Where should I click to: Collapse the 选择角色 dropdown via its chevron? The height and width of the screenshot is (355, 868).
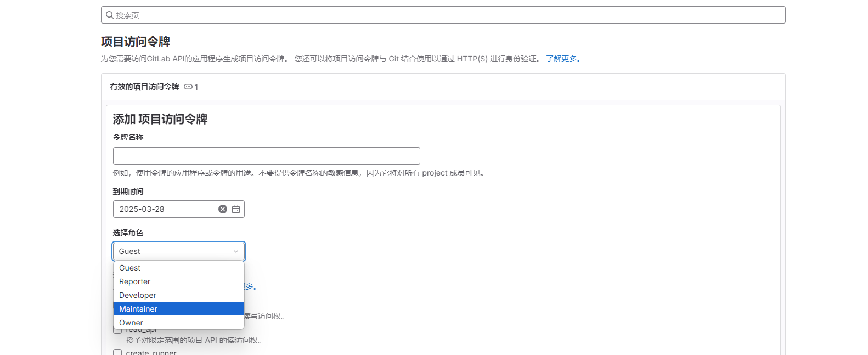pyautogui.click(x=236, y=251)
